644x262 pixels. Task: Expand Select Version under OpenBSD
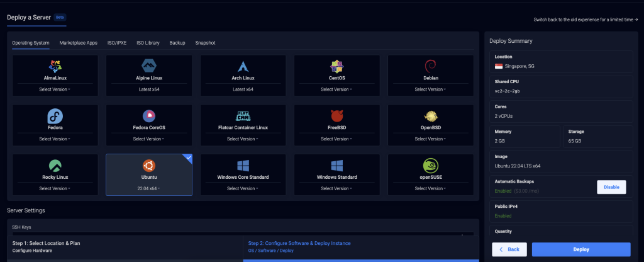click(x=431, y=139)
